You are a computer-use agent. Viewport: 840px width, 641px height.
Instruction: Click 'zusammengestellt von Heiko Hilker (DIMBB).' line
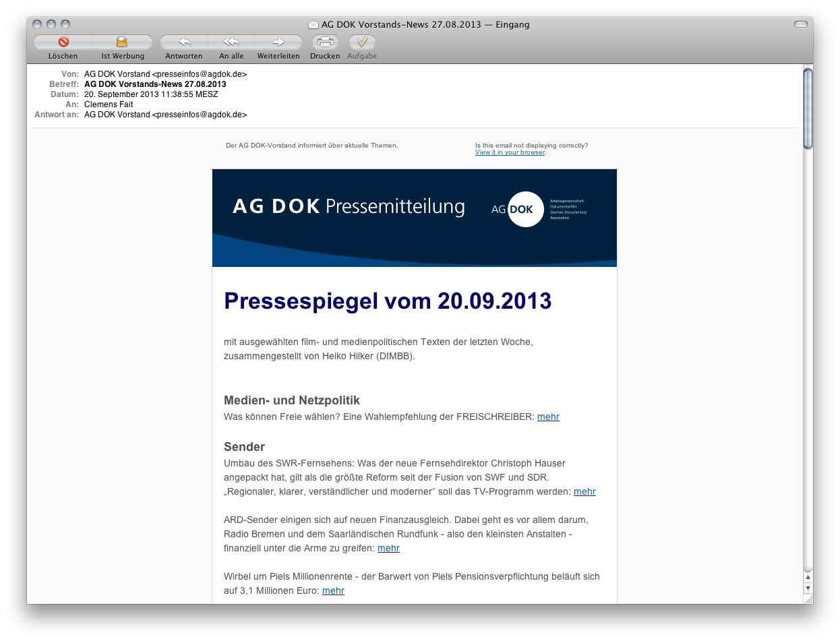(320, 356)
